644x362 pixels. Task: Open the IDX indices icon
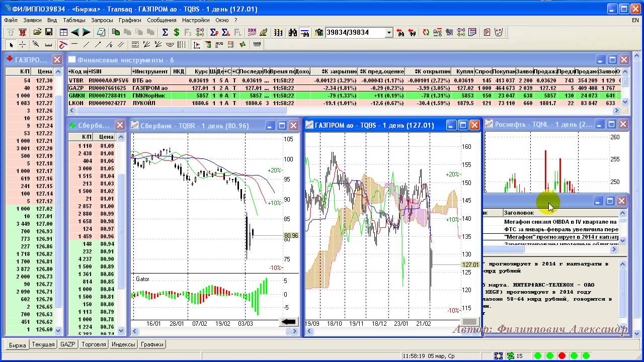click(252, 32)
